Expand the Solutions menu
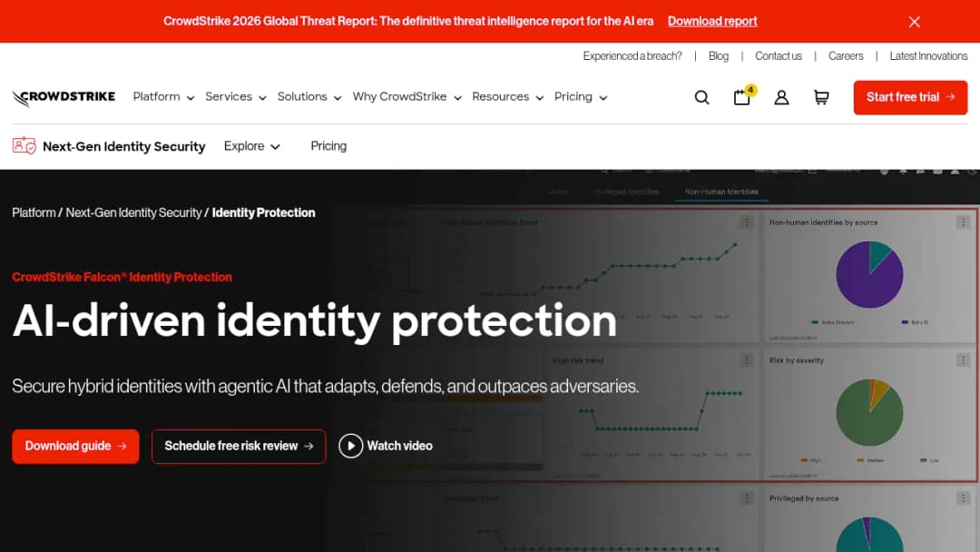 point(309,97)
